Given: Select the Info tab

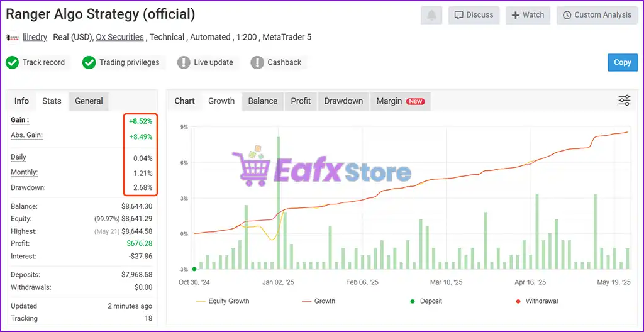Looking at the screenshot, I should (22, 101).
